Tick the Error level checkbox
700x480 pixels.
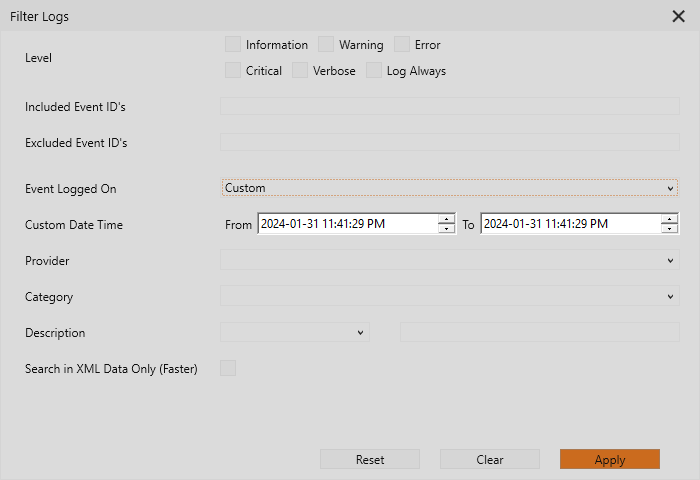click(x=402, y=45)
